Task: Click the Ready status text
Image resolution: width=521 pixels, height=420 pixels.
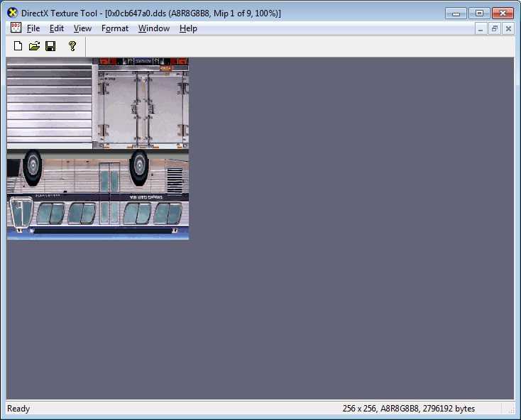Action: (x=18, y=409)
